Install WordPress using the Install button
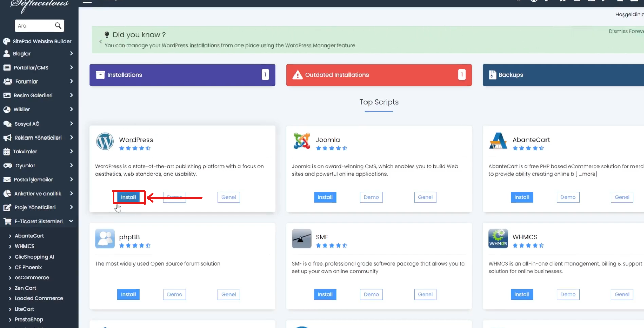This screenshot has width=644, height=328. click(128, 197)
